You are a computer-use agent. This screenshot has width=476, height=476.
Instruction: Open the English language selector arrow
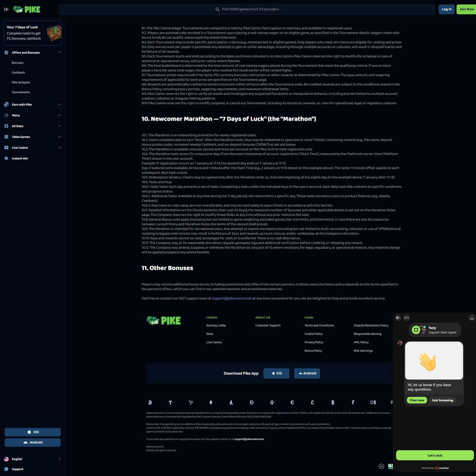tap(59, 459)
